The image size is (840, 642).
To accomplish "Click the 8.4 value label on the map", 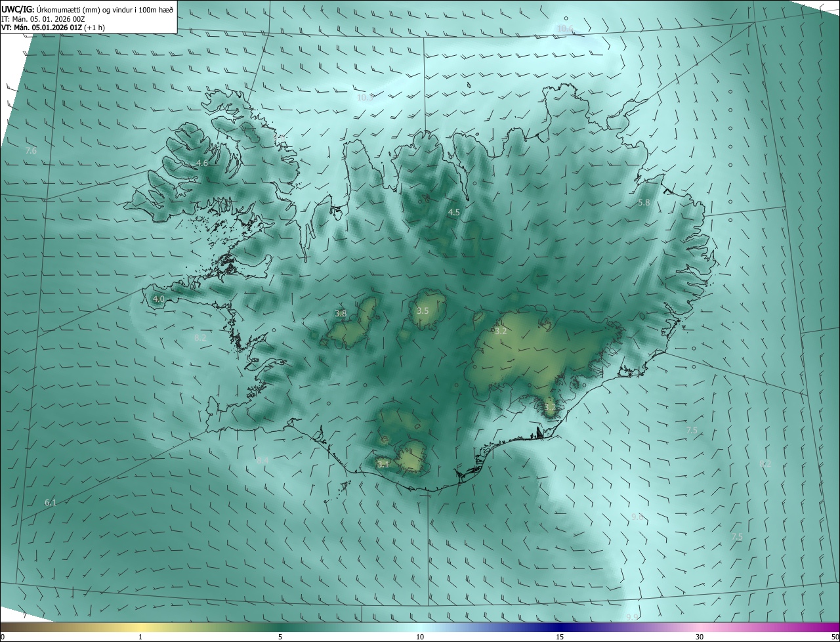I will pyautogui.click(x=262, y=460).
